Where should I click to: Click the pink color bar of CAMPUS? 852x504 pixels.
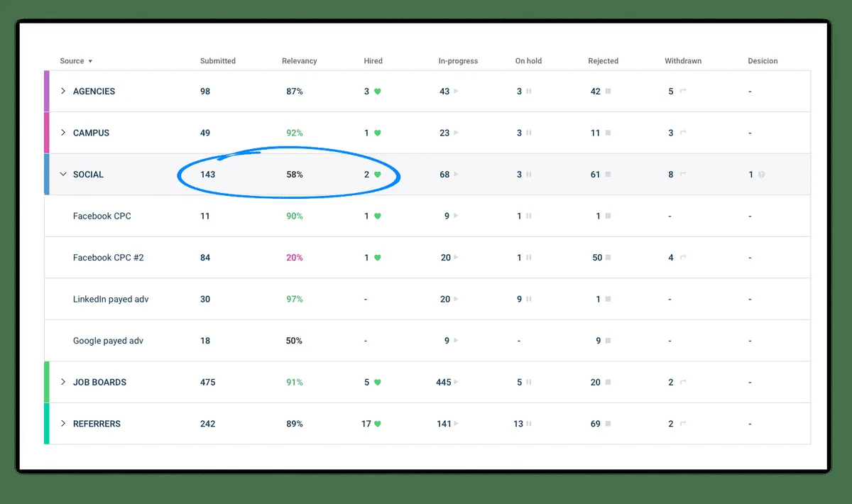[47, 133]
